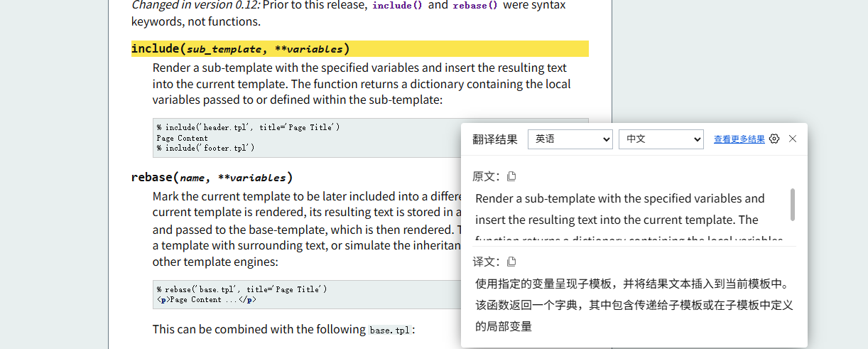868x349 pixels.
Task: Open the source language dropdown (英语)
Action: pyautogui.click(x=570, y=139)
